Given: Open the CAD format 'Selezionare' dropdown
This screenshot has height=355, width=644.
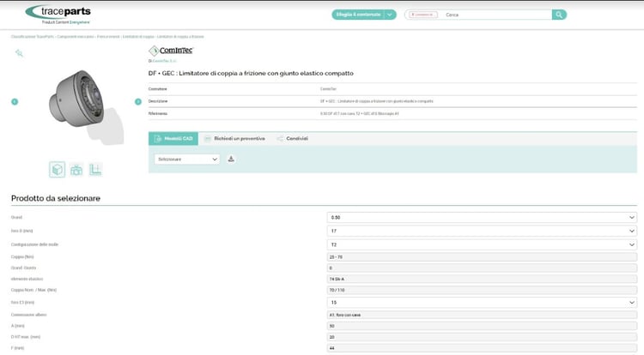Looking at the screenshot, I should pyautogui.click(x=187, y=159).
